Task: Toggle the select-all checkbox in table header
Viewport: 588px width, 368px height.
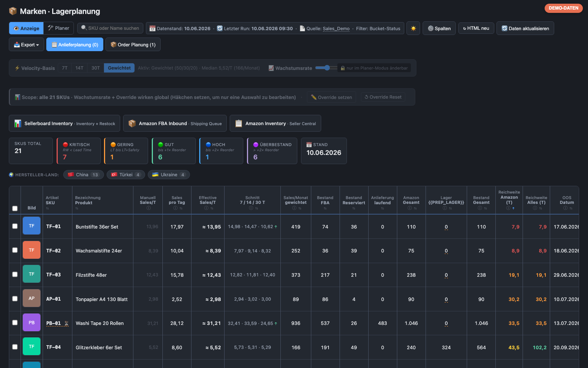Action: coord(15,208)
